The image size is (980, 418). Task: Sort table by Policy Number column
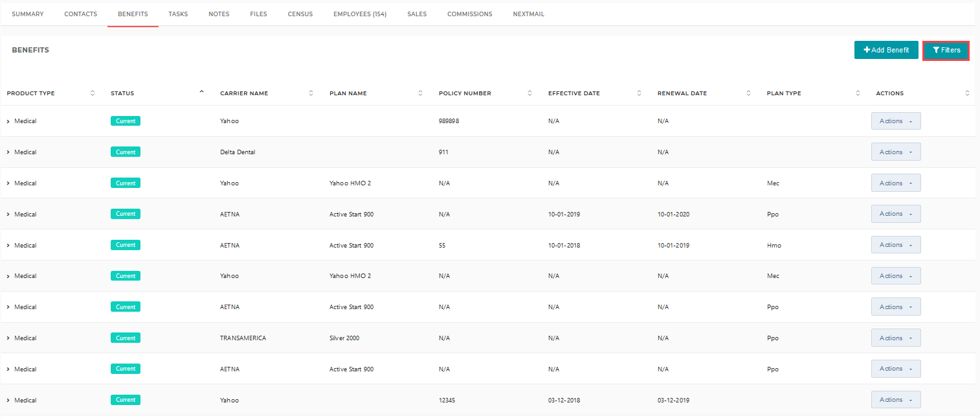tap(530, 93)
